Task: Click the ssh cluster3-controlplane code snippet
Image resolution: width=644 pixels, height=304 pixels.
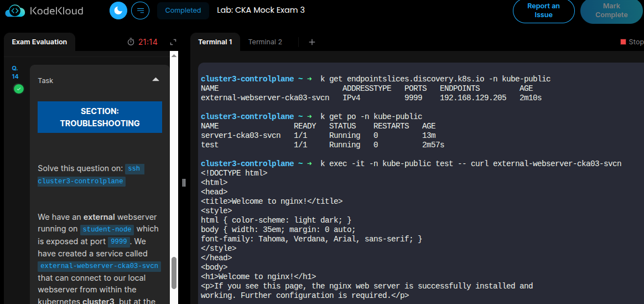Action: point(91,175)
